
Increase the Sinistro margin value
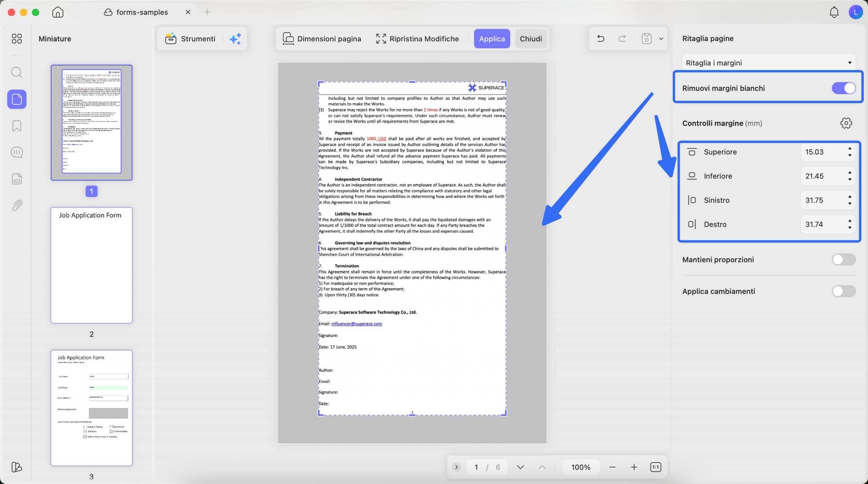click(850, 197)
